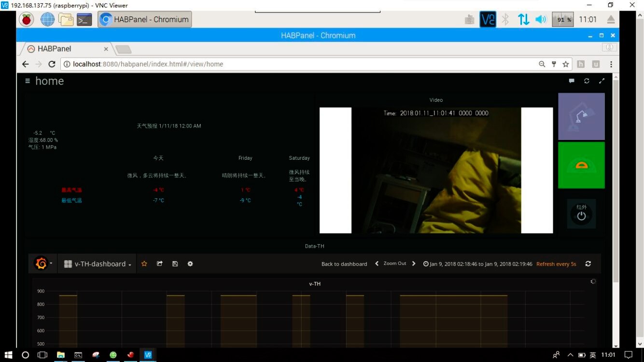Toggle the green dome light tile

coord(581,165)
